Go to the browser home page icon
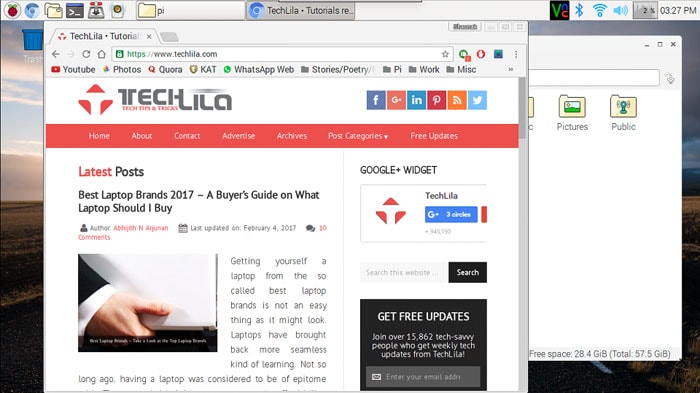 (102, 54)
